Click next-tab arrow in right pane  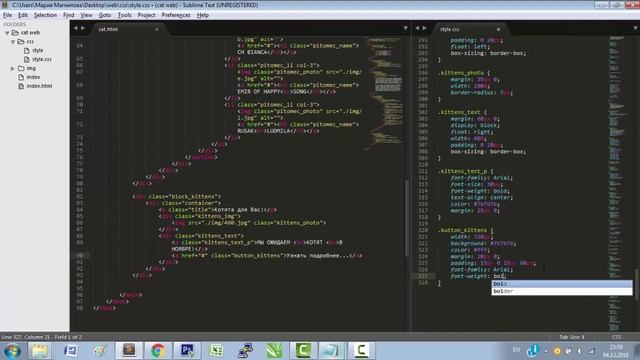(424, 28)
